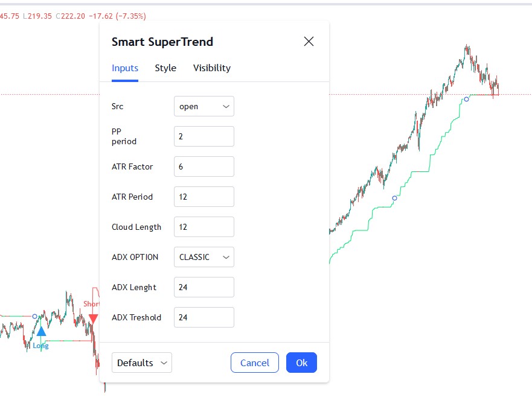Close the Smart SuperTrend dialog
Image resolution: width=532 pixels, height=412 pixels.
[x=309, y=42]
